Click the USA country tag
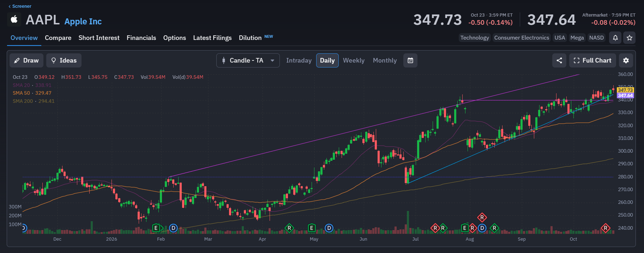 [560, 38]
